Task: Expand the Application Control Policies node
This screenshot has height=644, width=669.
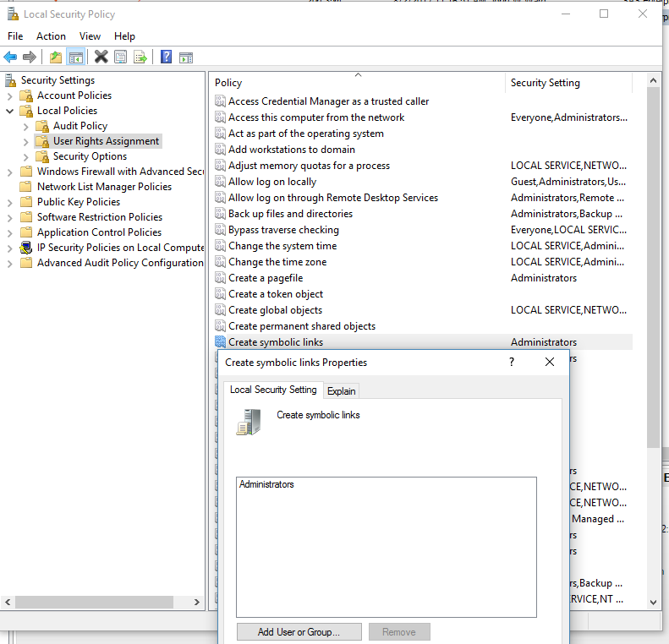Action: (10, 232)
